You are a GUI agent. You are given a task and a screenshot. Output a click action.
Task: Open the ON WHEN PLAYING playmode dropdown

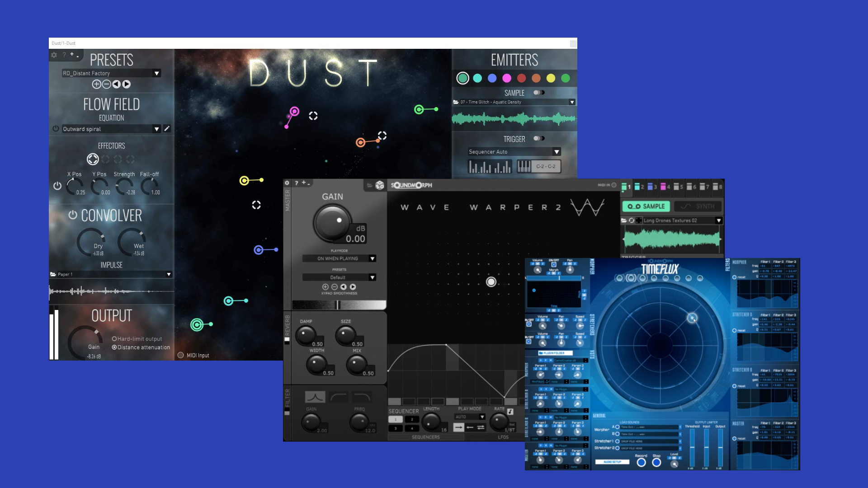click(x=372, y=258)
